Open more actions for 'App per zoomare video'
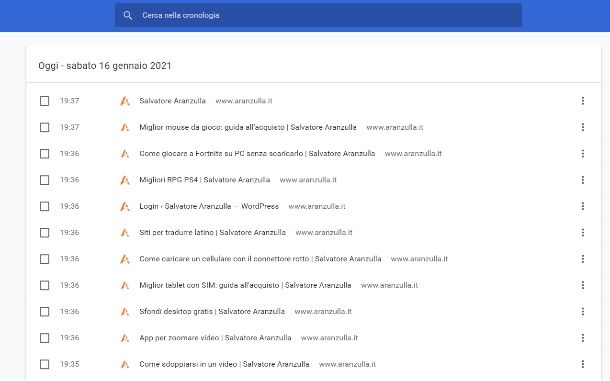This screenshot has height=381, width=610. 582,338
